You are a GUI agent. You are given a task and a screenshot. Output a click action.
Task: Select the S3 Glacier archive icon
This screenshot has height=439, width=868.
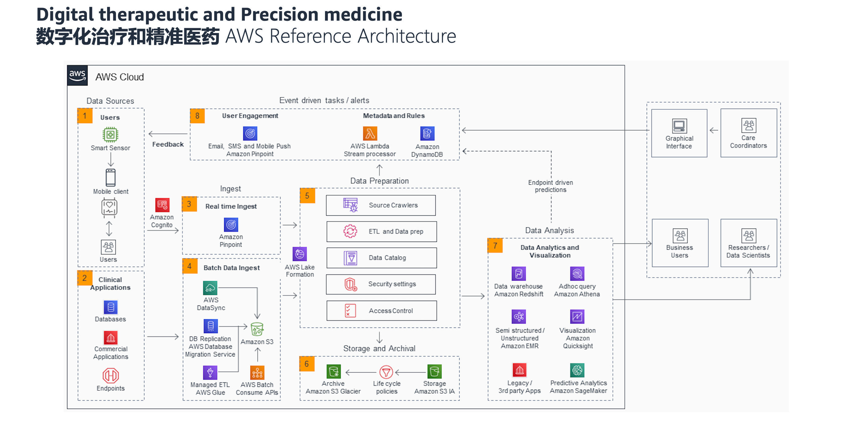coord(334,372)
